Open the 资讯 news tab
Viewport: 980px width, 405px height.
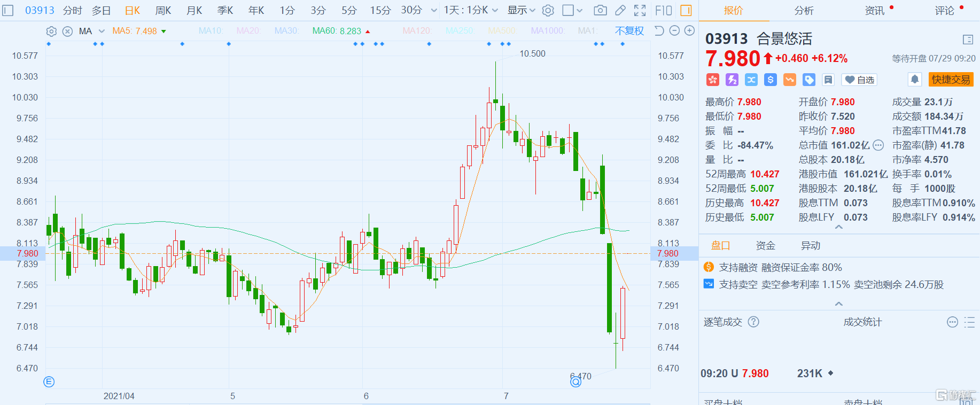point(874,11)
